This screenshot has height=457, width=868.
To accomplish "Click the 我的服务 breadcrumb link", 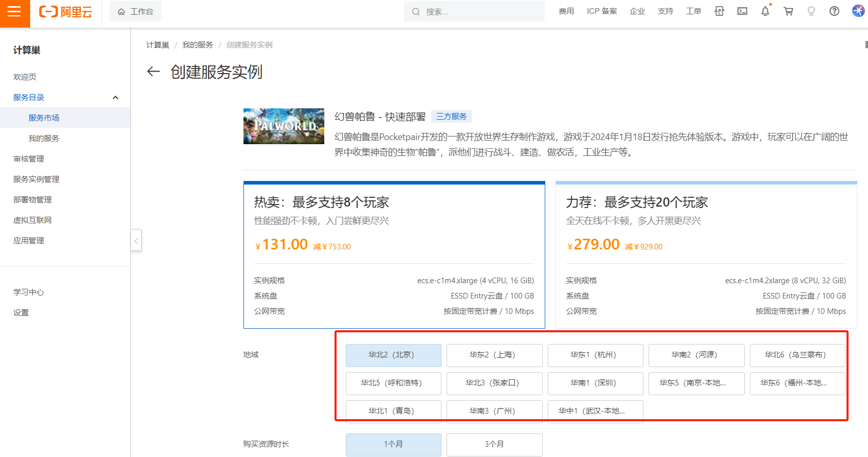I will [197, 45].
